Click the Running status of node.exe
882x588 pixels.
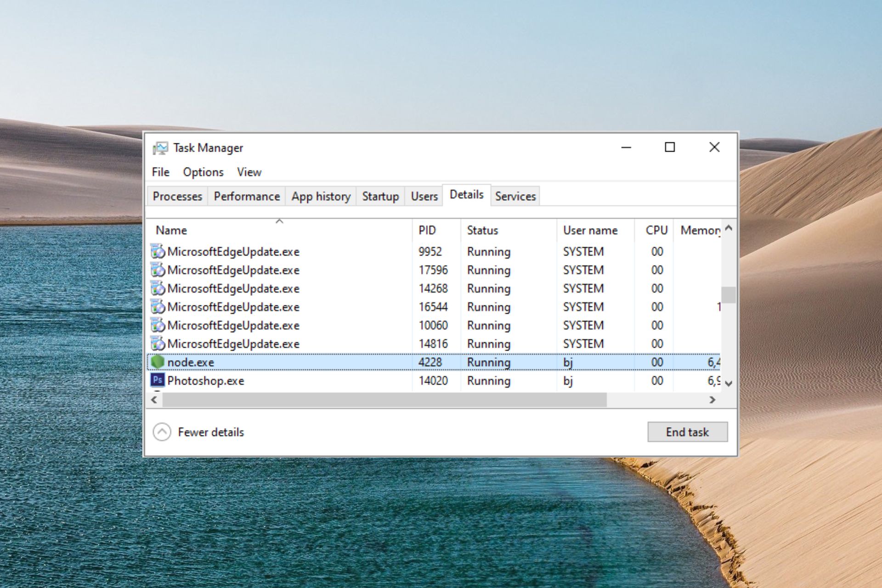point(489,362)
